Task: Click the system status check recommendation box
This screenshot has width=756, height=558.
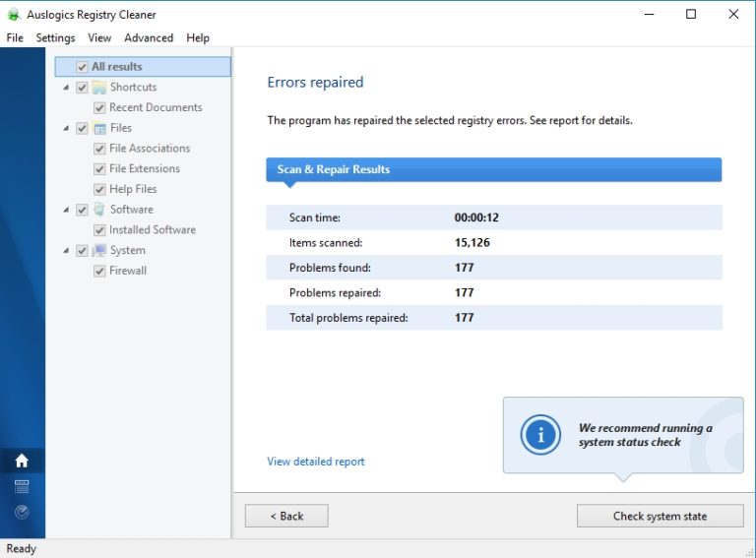Action: [623, 435]
